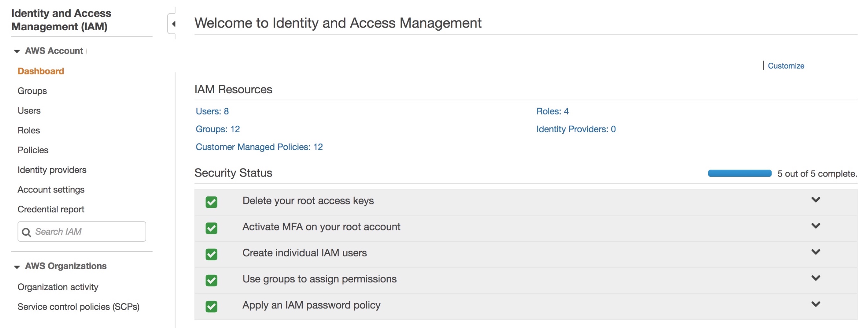Collapse the left navigation sidebar arrow

coord(173,24)
